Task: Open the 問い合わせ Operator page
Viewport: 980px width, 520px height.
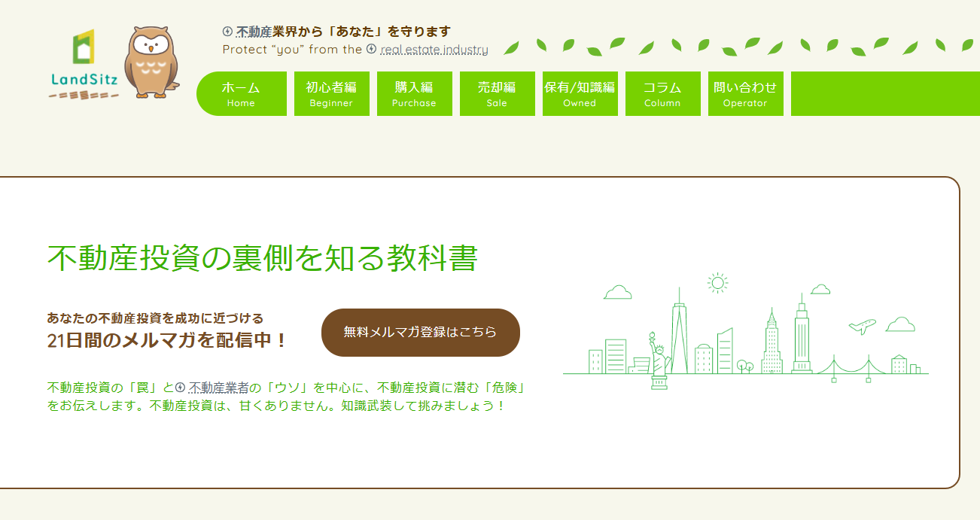Action: pos(745,93)
